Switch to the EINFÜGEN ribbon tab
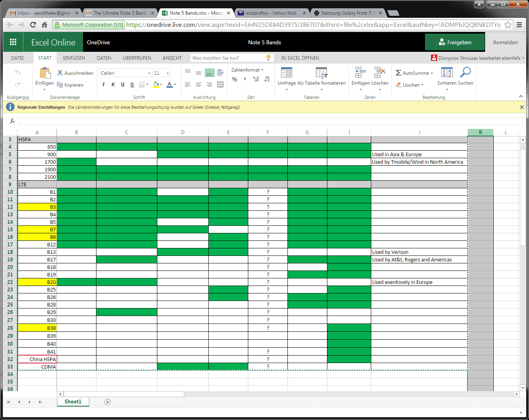The width and height of the screenshot is (529, 420). point(74,58)
